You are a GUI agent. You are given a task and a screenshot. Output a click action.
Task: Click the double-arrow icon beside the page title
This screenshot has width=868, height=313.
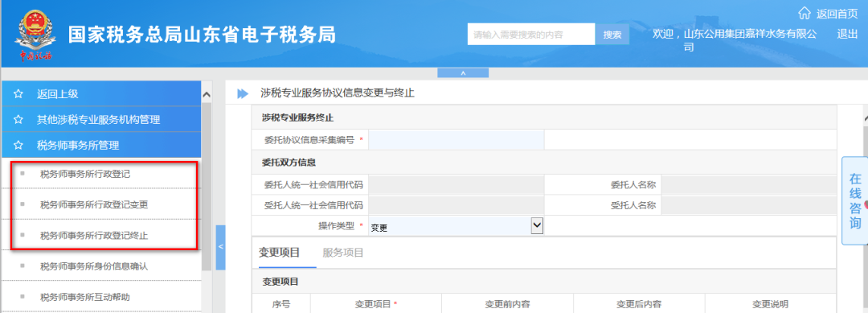(243, 93)
